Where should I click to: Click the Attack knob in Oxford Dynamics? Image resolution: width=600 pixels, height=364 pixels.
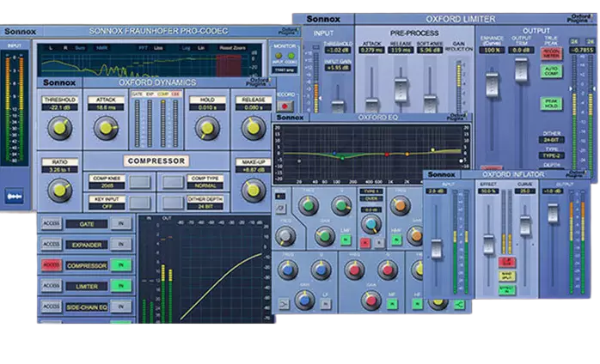[106, 129]
